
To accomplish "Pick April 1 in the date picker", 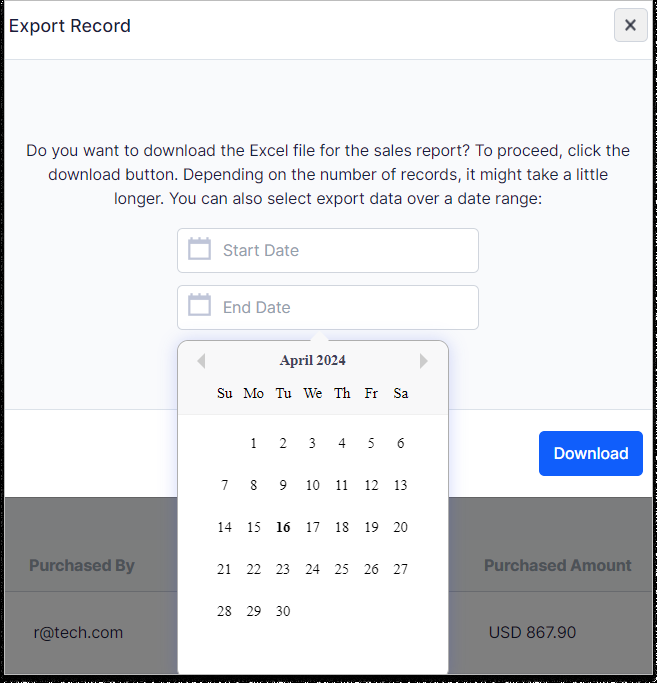I will tap(254, 443).
